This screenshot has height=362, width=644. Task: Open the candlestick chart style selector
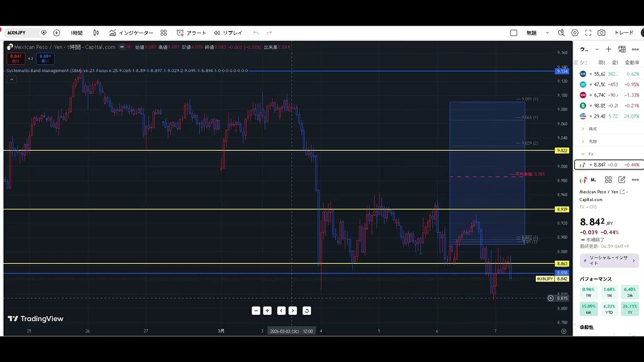96,33
